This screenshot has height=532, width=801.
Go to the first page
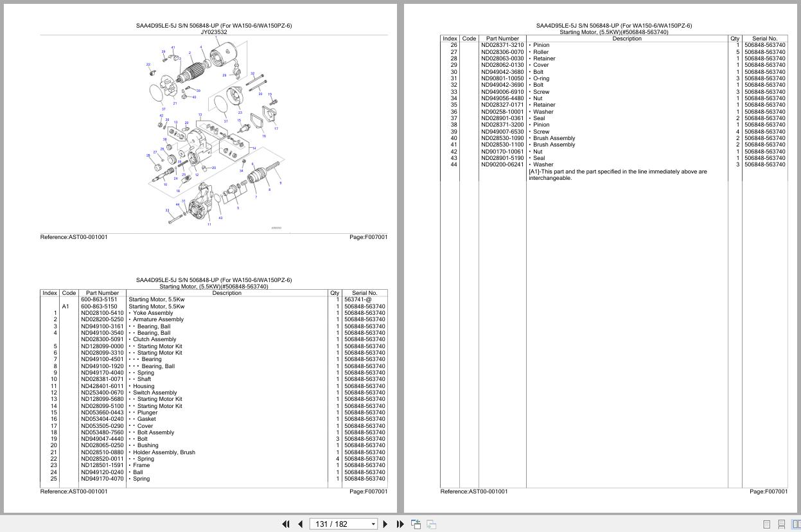point(286,524)
